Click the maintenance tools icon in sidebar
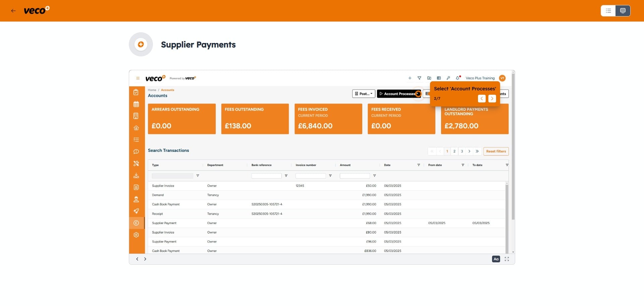 tap(136, 164)
